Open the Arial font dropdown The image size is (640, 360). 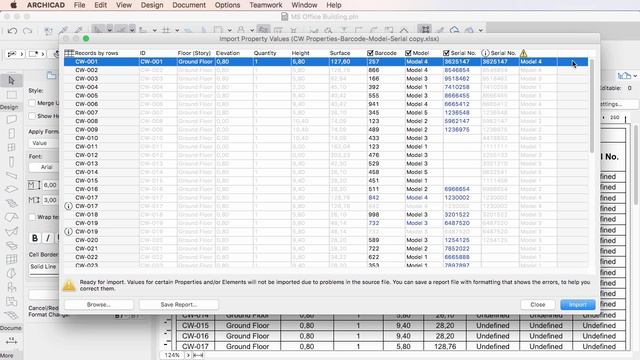pyautogui.click(x=44, y=167)
